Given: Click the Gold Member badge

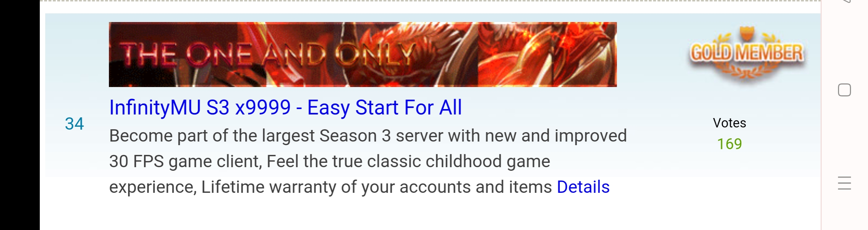Looking at the screenshot, I should tap(747, 53).
